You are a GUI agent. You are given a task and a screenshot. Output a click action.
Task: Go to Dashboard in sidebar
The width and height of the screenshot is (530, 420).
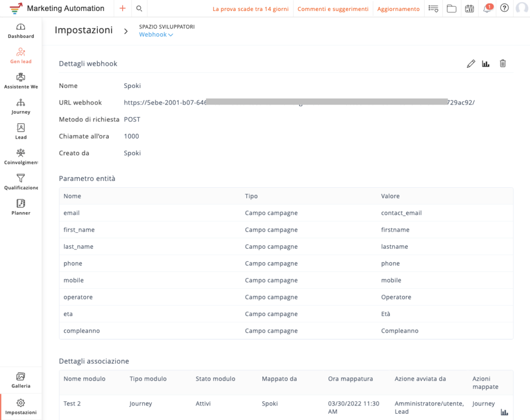click(x=21, y=31)
